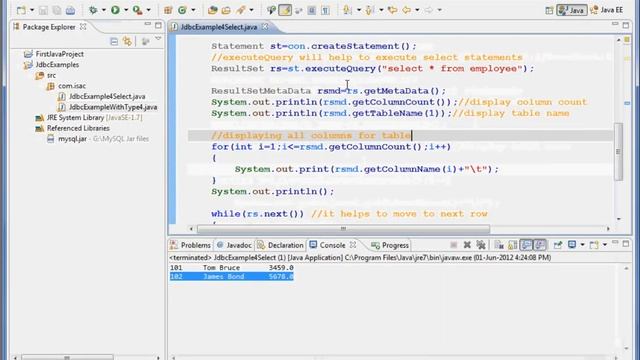Switch to the Java perspective

click(571, 10)
